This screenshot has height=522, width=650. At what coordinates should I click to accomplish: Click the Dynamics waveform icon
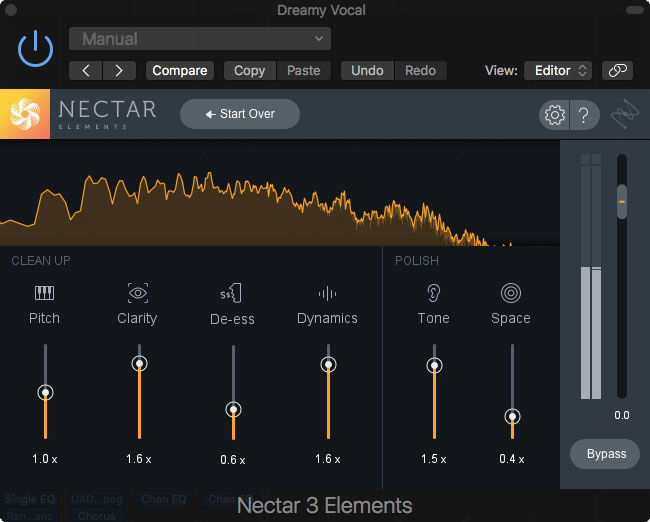tap(327, 294)
